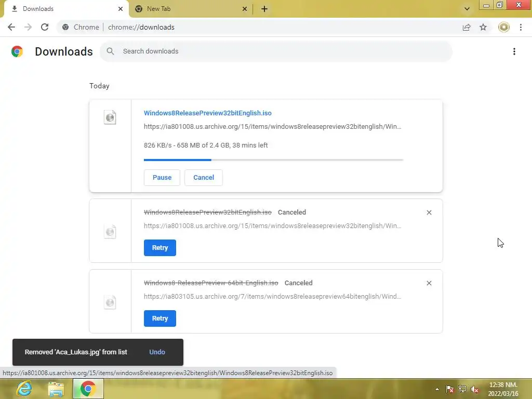Viewport: 532px width, 399px height.
Task: Open File Explorer from the taskbar
Action: (56, 389)
